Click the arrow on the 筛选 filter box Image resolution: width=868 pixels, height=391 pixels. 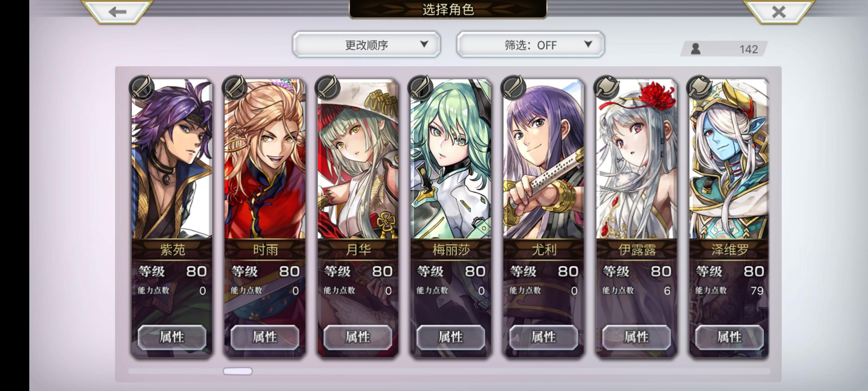(588, 44)
